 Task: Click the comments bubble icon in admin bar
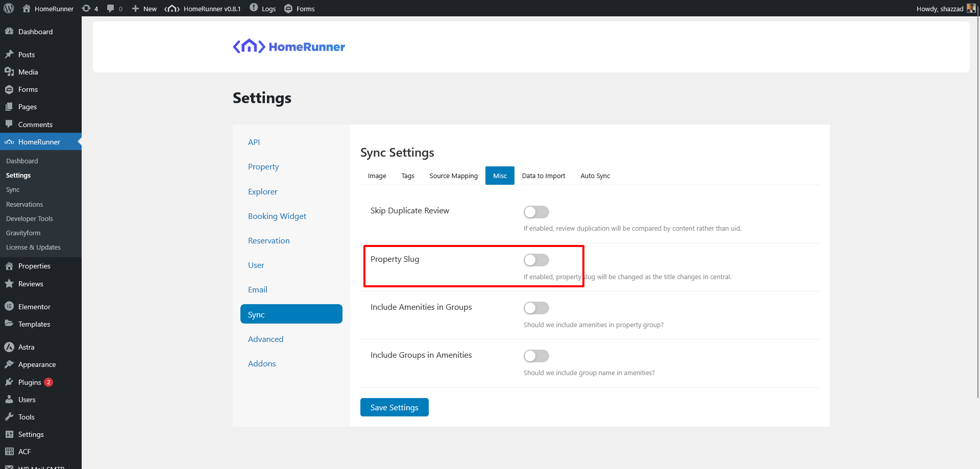pos(111,8)
